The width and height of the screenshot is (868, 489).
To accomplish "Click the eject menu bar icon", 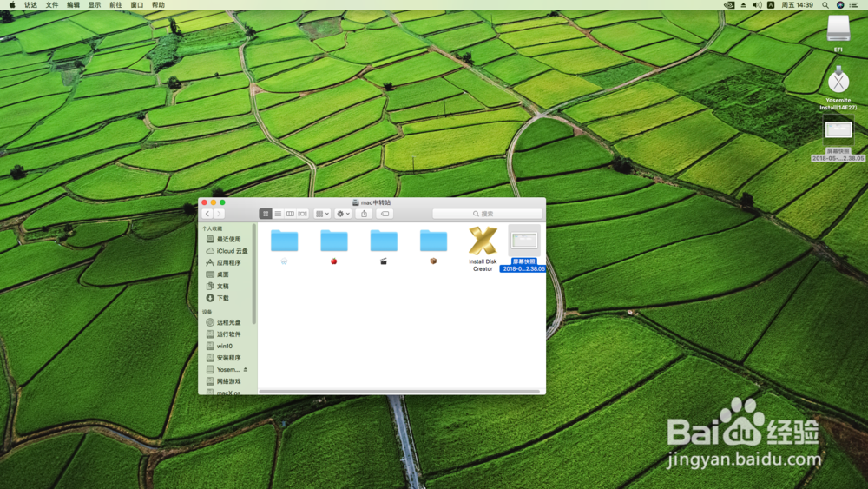I will [x=744, y=5].
